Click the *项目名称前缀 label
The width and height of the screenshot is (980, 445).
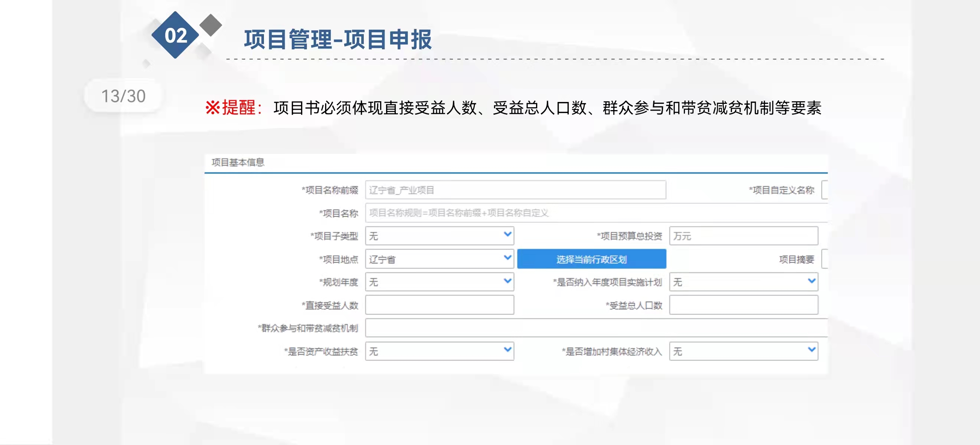point(330,190)
